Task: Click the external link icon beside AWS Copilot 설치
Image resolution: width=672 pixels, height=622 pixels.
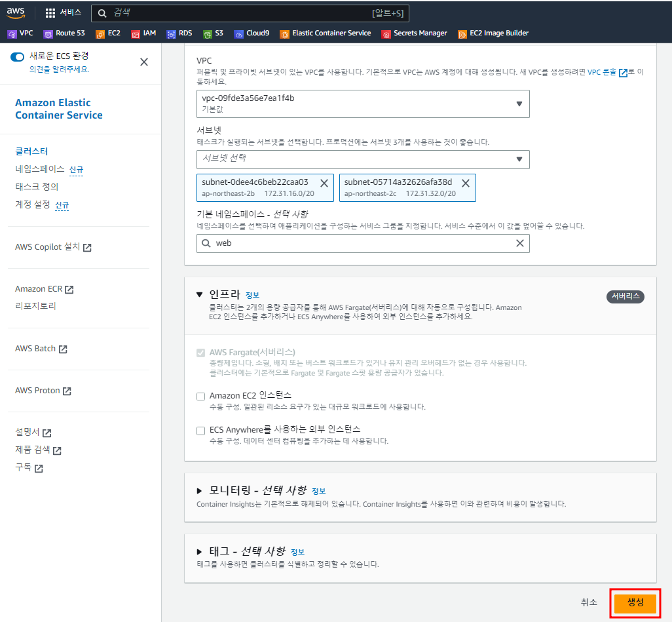Action: (87, 248)
